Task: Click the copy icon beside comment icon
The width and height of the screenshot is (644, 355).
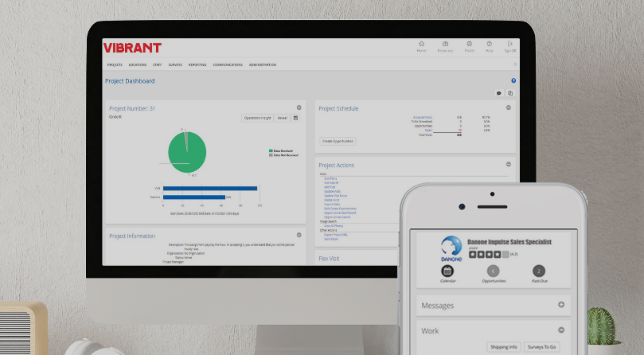Action: click(x=510, y=93)
